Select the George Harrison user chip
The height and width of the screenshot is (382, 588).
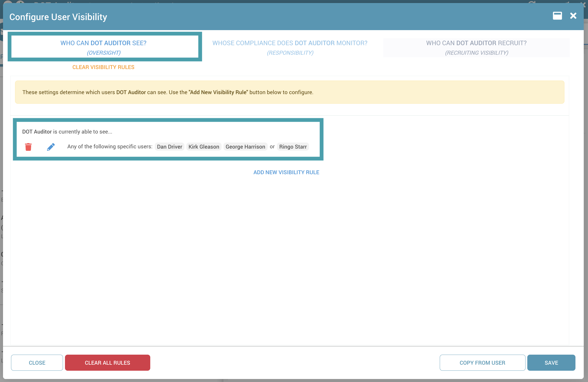(x=245, y=147)
